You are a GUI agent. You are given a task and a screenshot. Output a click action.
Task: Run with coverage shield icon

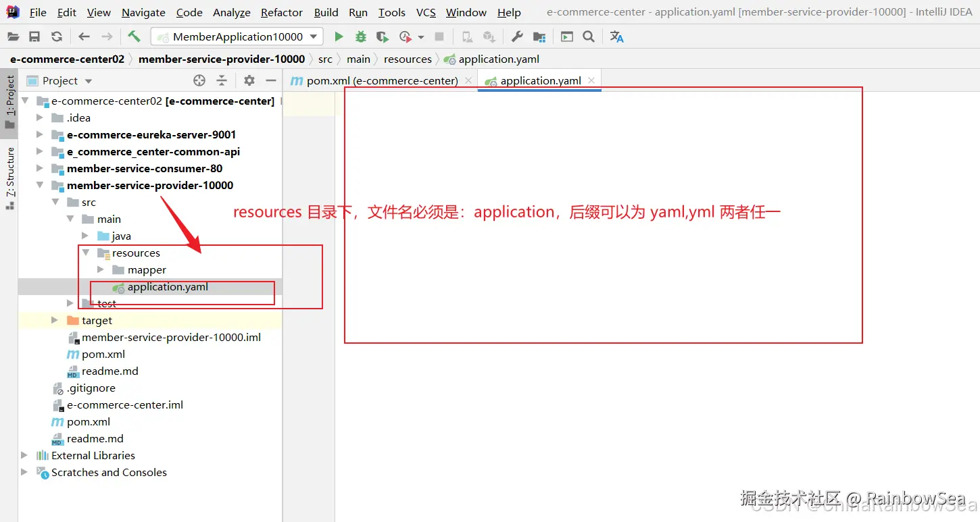click(383, 37)
